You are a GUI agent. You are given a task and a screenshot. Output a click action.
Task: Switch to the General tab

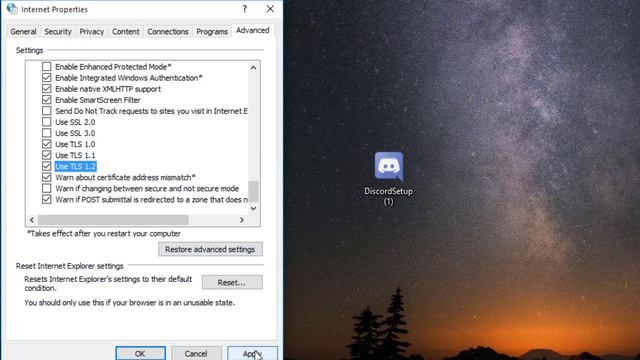(x=23, y=31)
